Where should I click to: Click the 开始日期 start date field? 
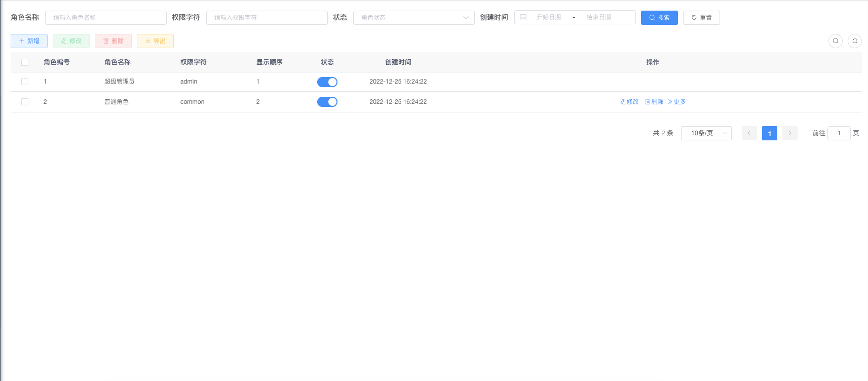pyautogui.click(x=549, y=17)
